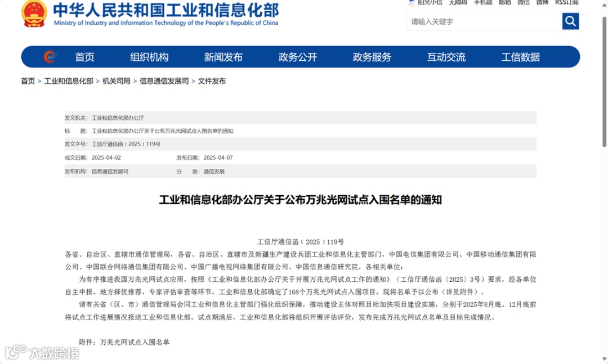Click the article heading 工业和信息化部办公厅关于公布万兆光网试点入围名单的通知
The image size is (608, 364).
point(301,200)
